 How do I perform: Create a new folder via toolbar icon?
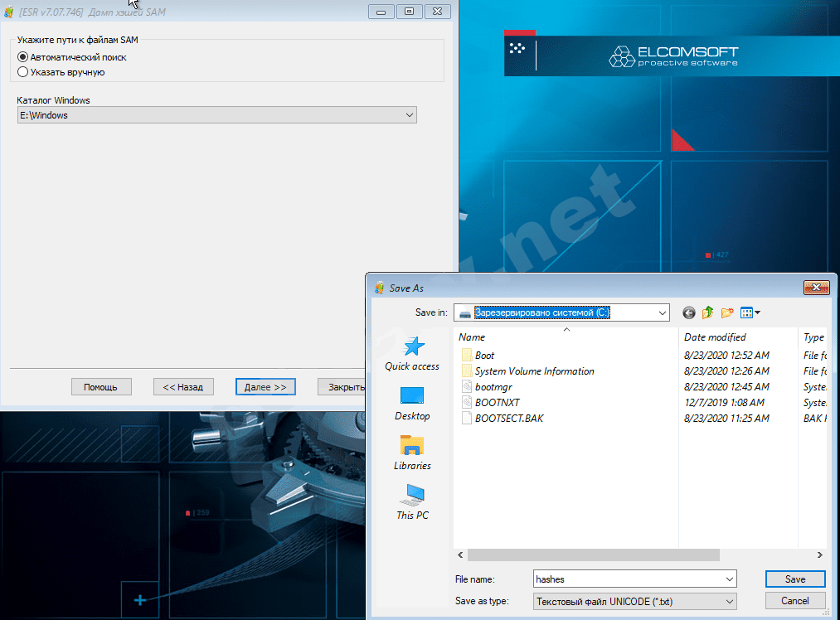(727, 312)
